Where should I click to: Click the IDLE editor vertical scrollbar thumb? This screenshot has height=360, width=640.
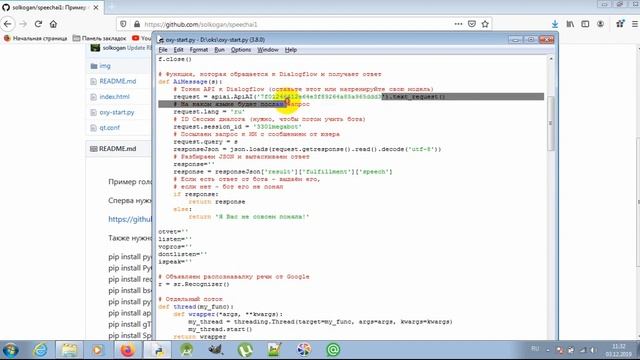(551, 123)
